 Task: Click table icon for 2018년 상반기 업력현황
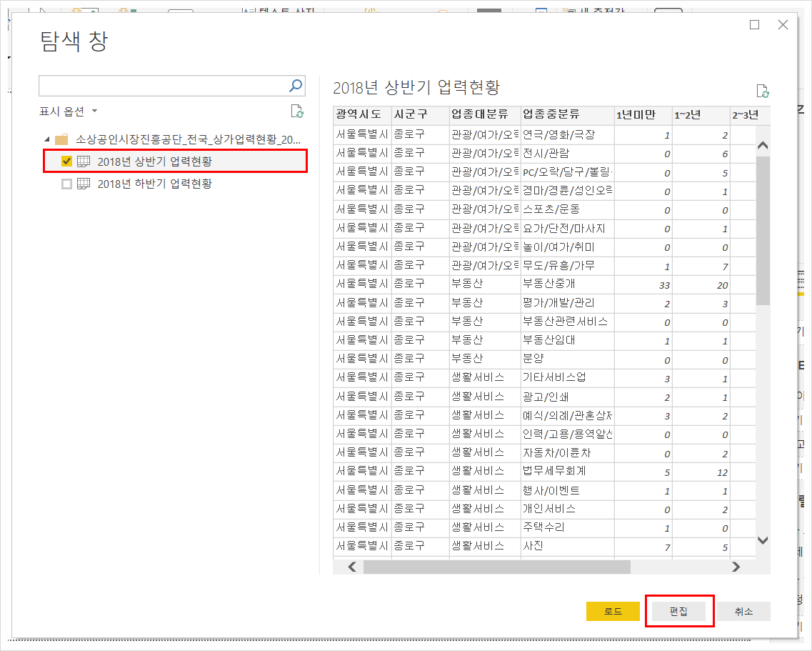pyautogui.click(x=84, y=161)
